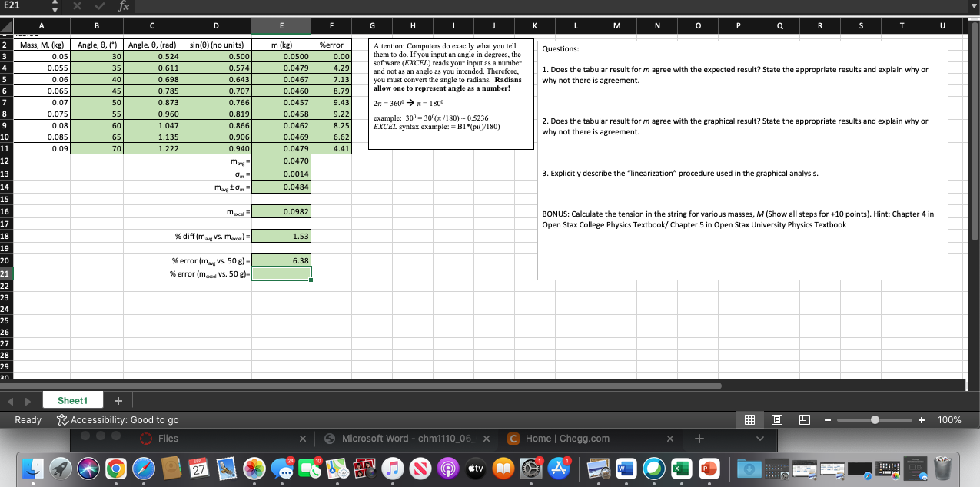Screen dimensions: 980x487
Task: Collapse the browser tab chevron behind Excel
Action: pos(759,439)
